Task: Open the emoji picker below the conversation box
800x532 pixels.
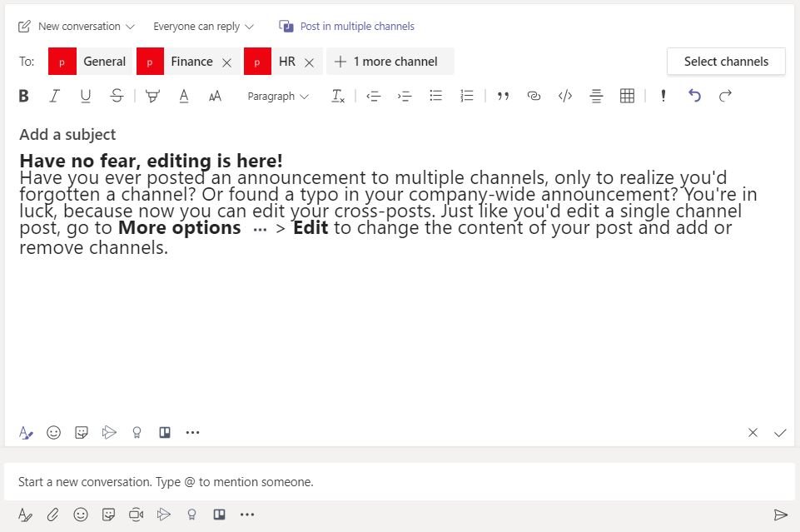Action: (81, 514)
